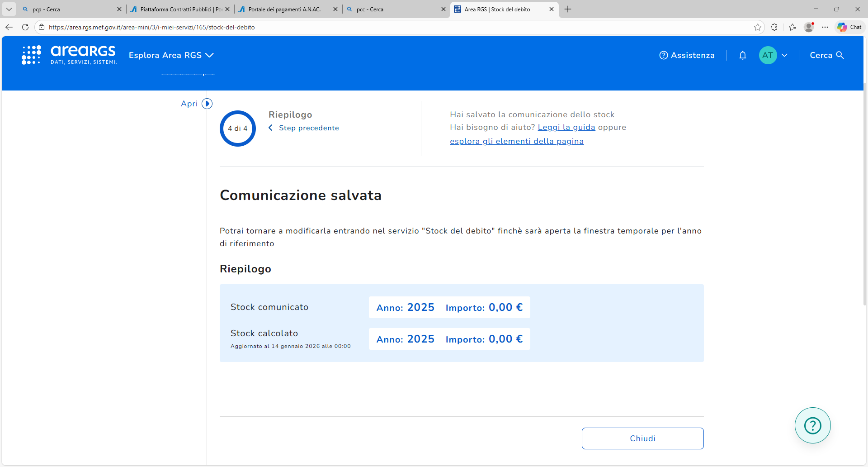Add page to favorites star icon
Image resolution: width=868 pixels, height=467 pixels.
pyautogui.click(x=758, y=27)
